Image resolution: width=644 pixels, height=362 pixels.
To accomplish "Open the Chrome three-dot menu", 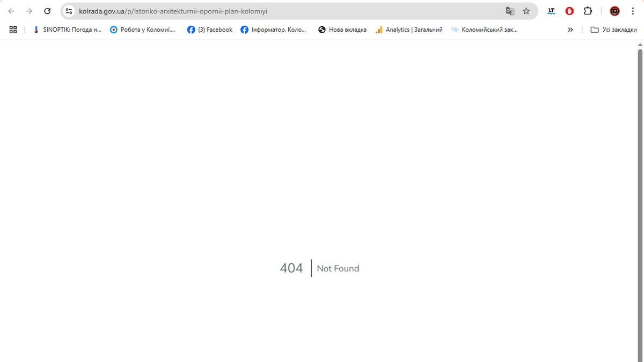I will click(x=633, y=11).
